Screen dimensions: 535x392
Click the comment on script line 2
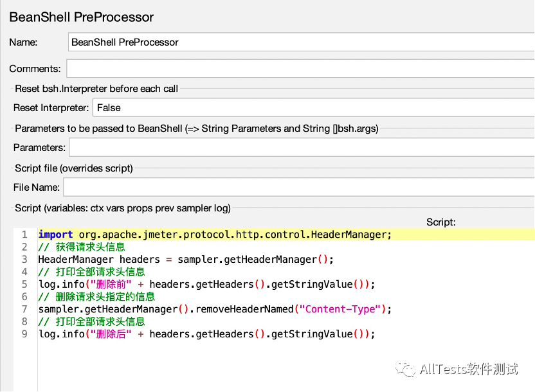(82, 247)
